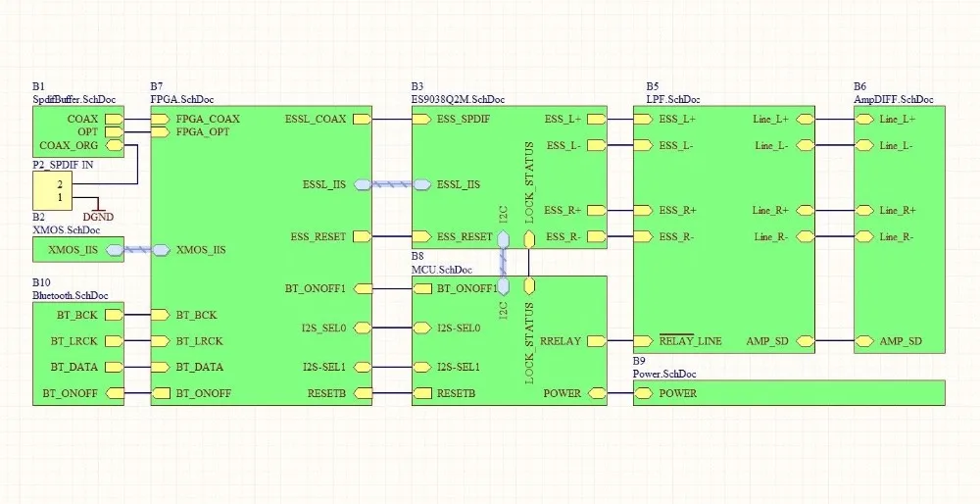Image resolution: width=980 pixels, height=504 pixels.
Task: Select BT_ONOFF1 entry on FPGA block
Action: point(363,289)
